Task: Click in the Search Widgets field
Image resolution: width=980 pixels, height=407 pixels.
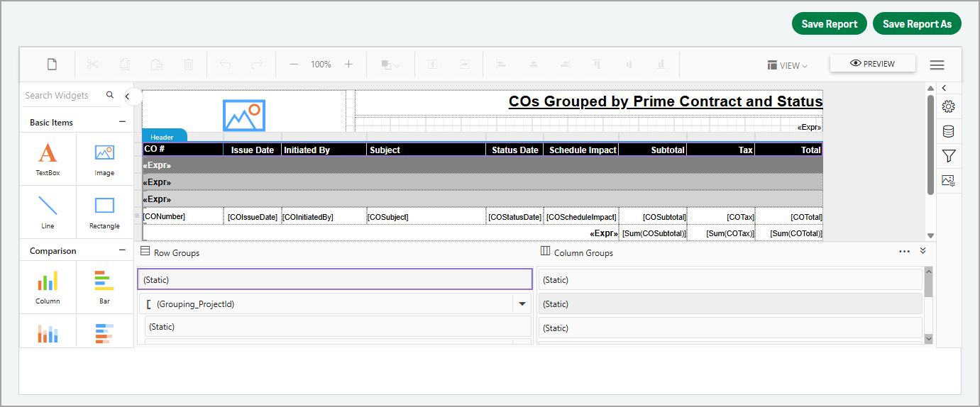Action: [62, 95]
